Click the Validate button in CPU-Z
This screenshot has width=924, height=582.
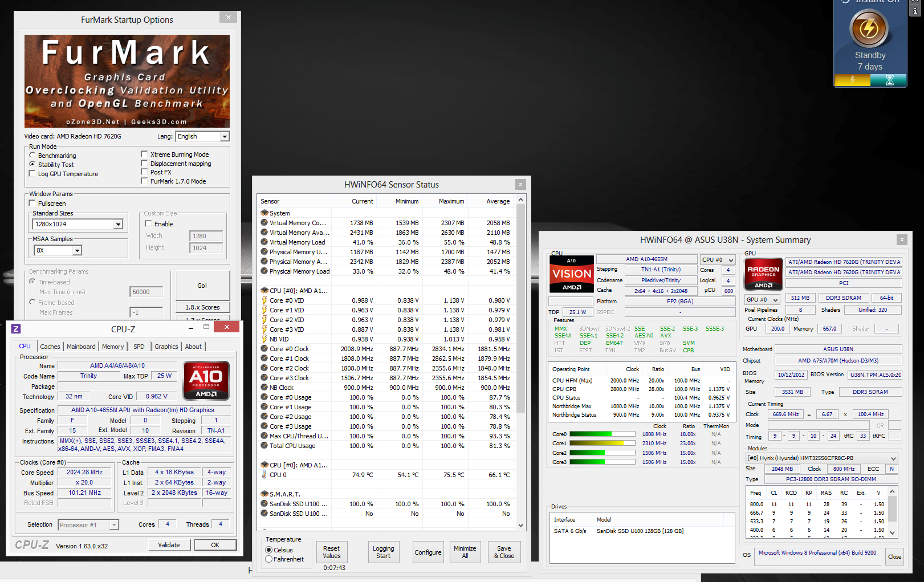(169, 545)
